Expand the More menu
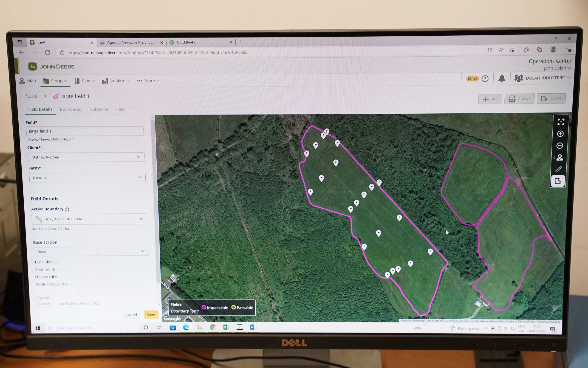The image size is (588, 368). coord(148,81)
